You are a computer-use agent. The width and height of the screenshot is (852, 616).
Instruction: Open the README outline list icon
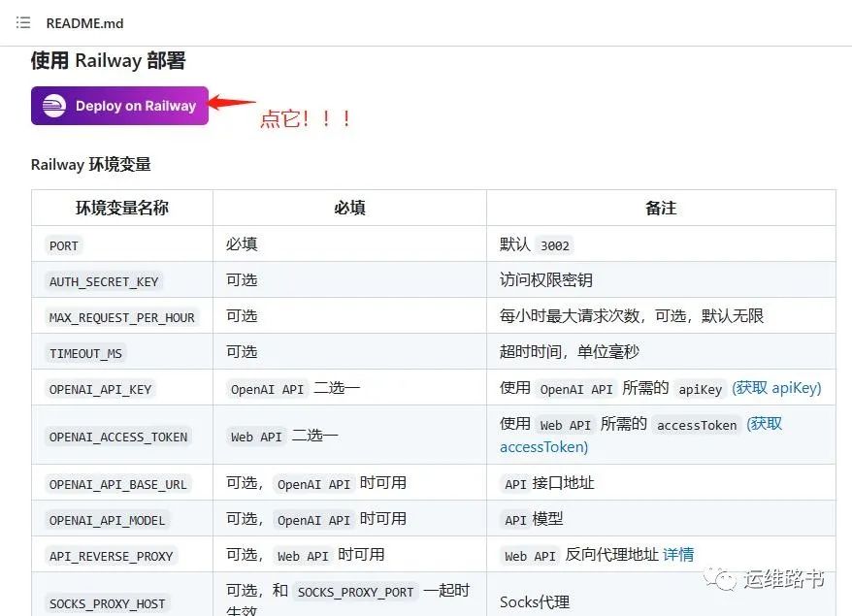tap(23, 23)
